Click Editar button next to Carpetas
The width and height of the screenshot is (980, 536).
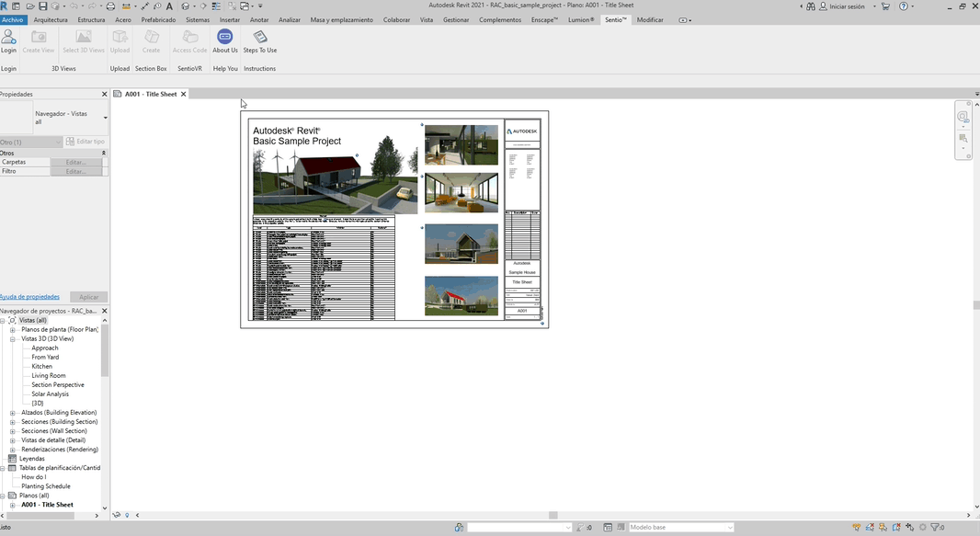tap(75, 163)
